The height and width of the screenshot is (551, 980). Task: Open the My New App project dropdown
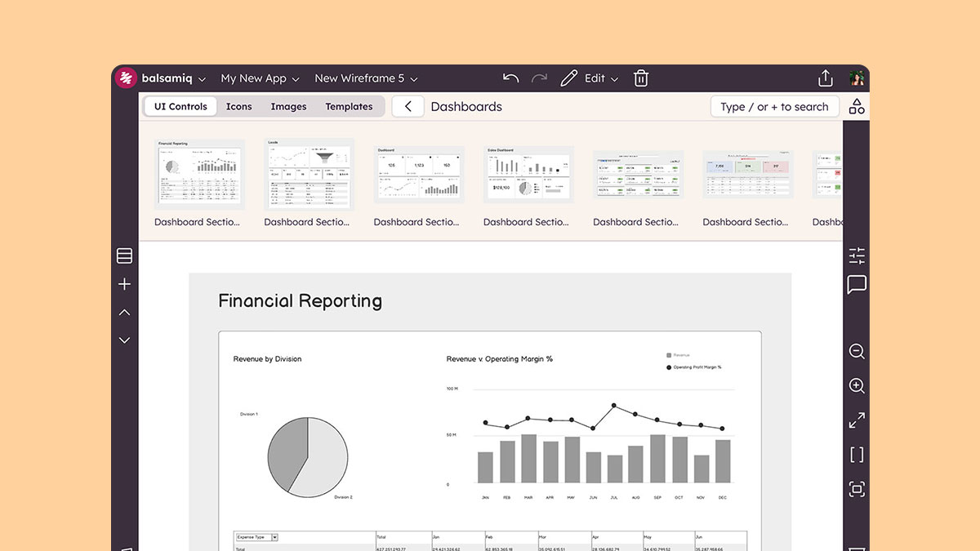click(x=260, y=78)
